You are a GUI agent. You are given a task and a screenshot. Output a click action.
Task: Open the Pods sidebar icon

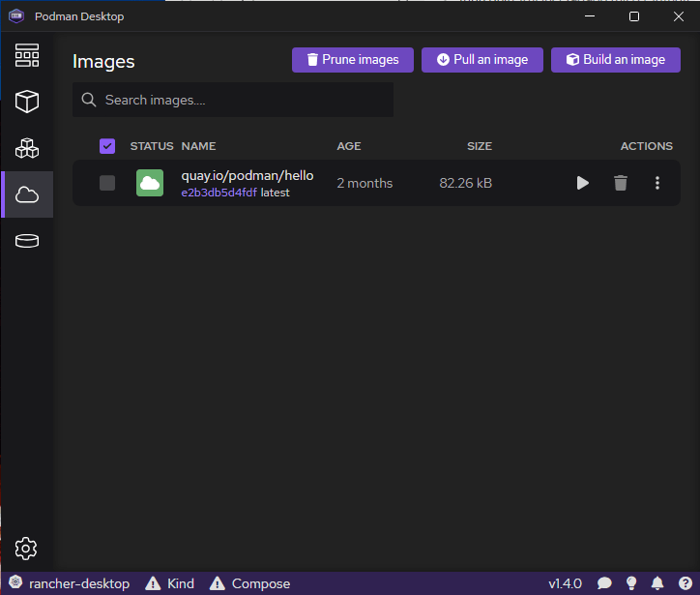tap(27, 148)
